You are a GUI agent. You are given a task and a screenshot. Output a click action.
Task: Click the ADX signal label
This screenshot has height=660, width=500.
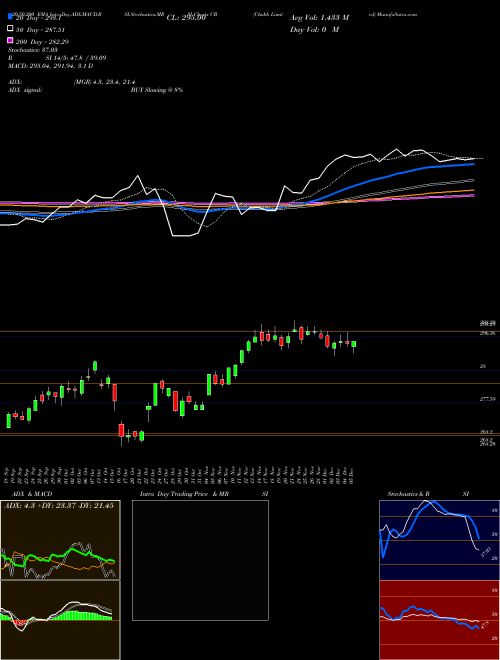(25, 90)
